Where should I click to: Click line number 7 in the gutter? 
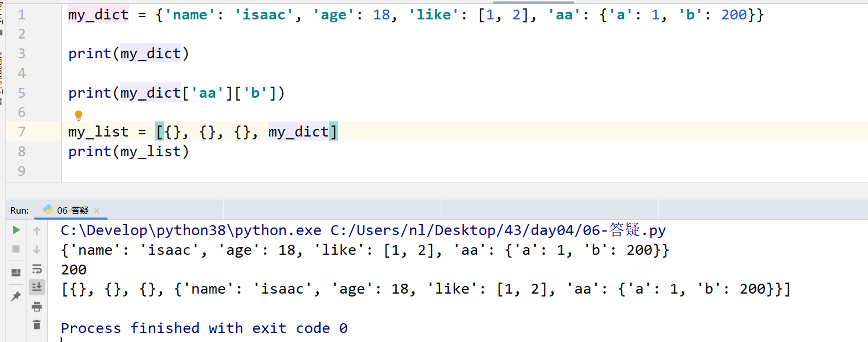tap(22, 132)
